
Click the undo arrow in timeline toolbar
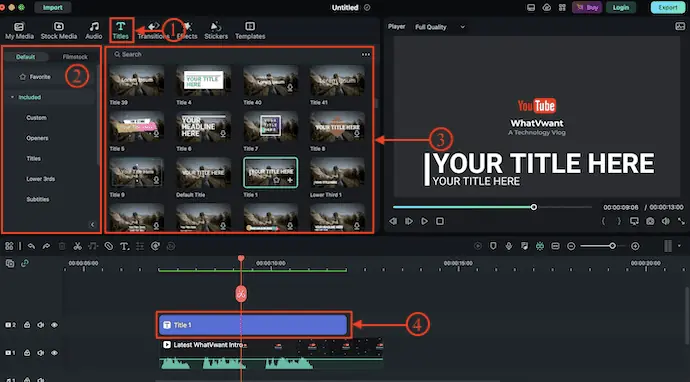coord(31,246)
